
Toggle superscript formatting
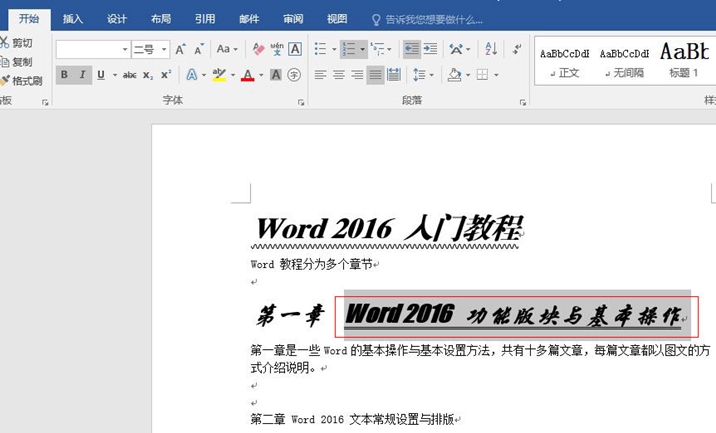pyautogui.click(x=166, y=75)
